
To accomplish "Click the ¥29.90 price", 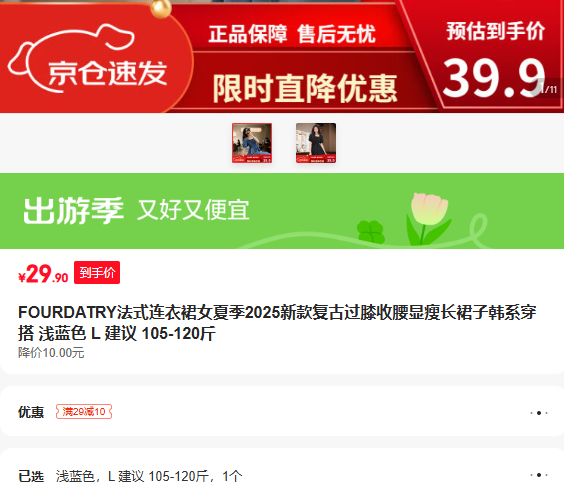I will click(x=43, y=274).
